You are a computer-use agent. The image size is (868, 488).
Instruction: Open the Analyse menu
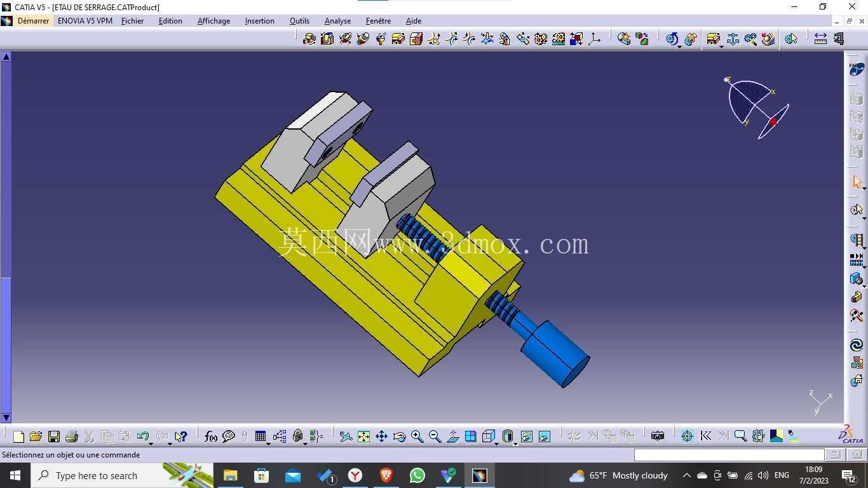tap(337, 21)
